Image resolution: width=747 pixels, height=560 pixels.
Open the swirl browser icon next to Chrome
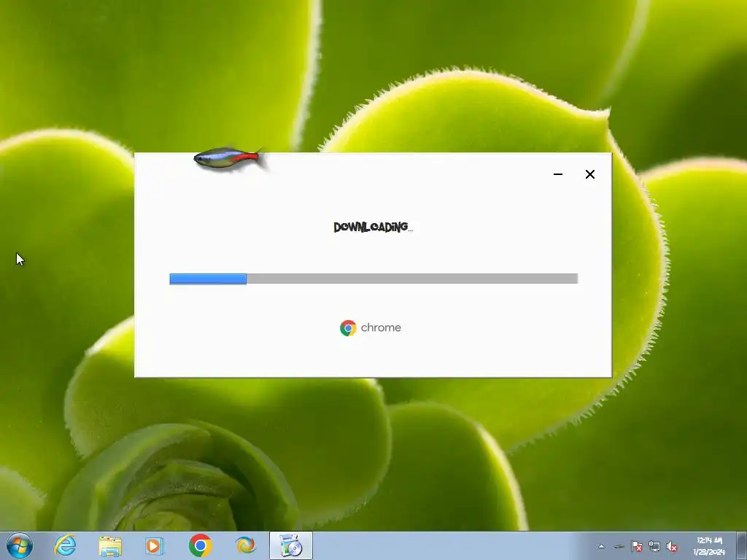coord(245,545)
